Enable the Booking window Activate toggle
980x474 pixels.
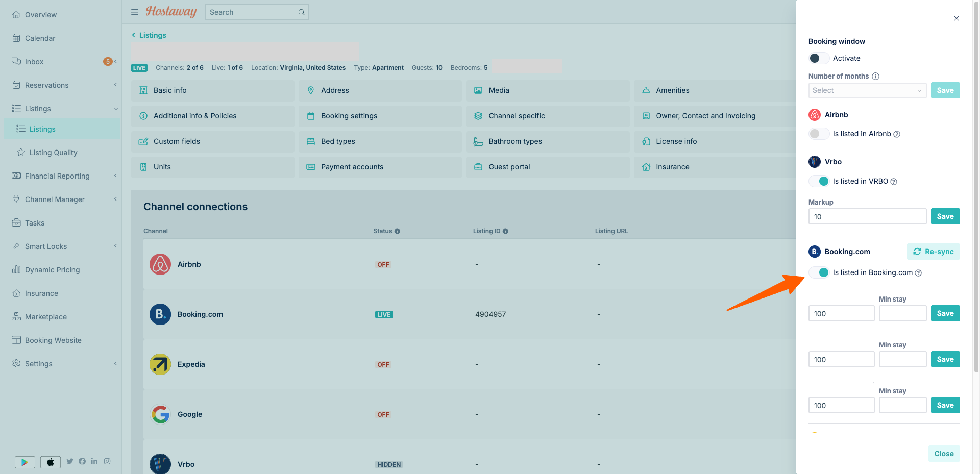(x=819, y=58)
